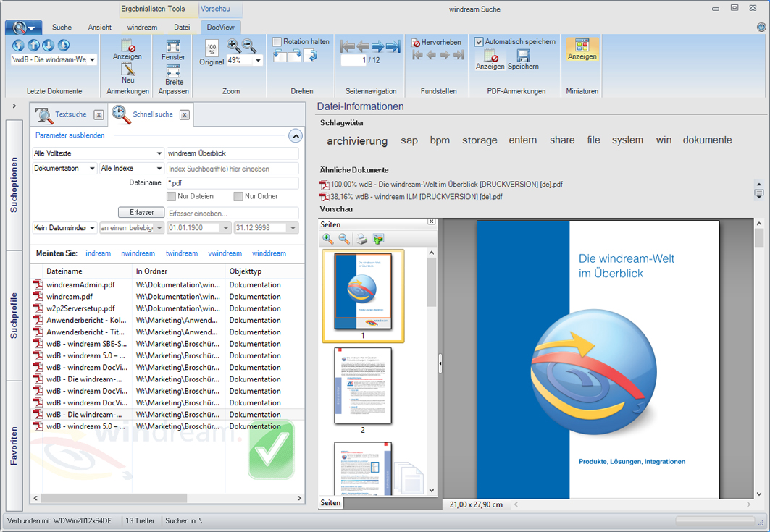Open the Datei ribbon tab

[182, 28]
